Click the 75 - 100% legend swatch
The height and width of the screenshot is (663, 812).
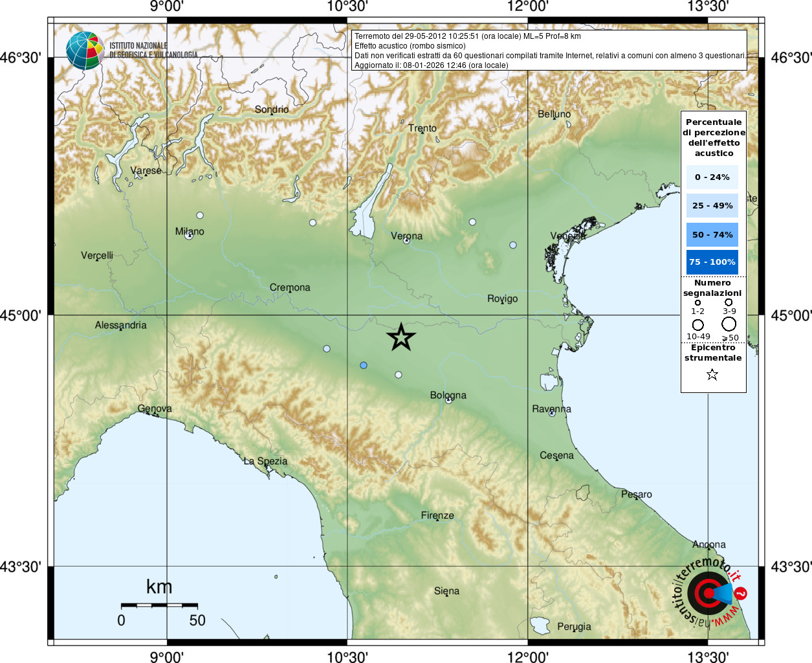tap(712, 262)
